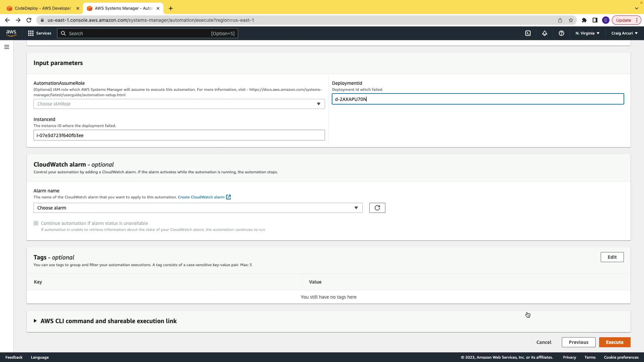Open the browser extensions puzzle icon

(x=584, y=20)
